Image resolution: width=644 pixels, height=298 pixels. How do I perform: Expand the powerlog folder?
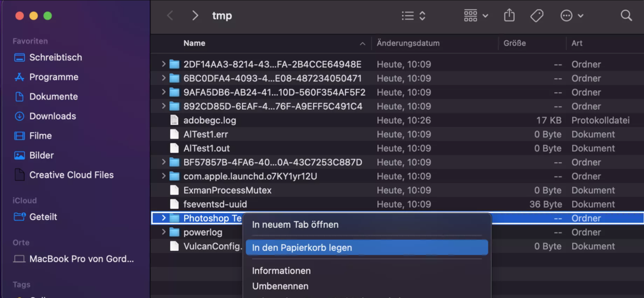tap(164, 232)
